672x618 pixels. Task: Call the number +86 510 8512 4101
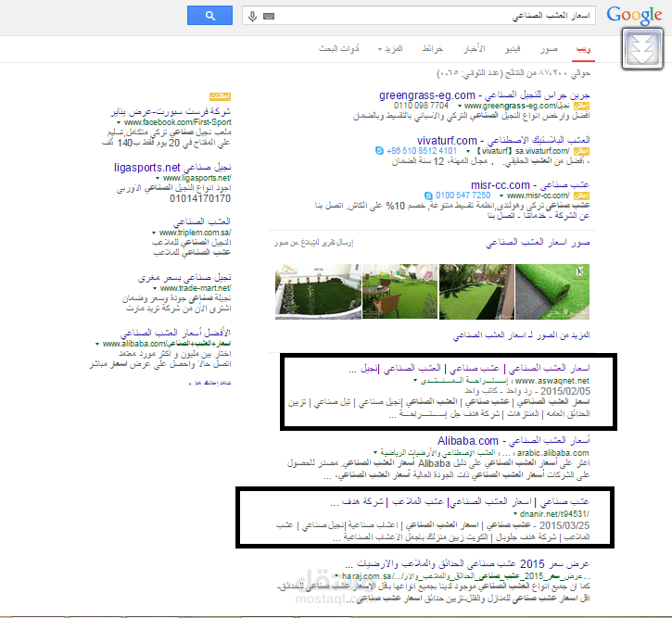pos(422,151)
